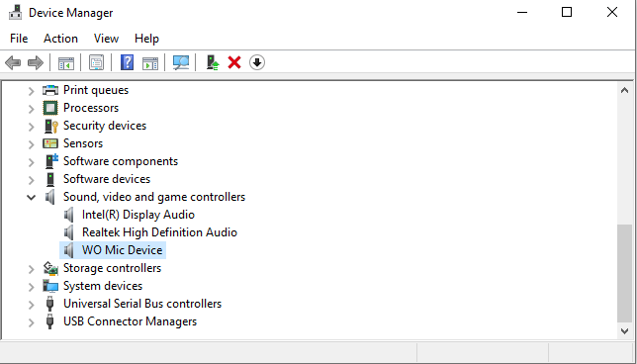Expand Universal Serial Bus controllers node
This screenshot has height=364, width=637.
pyautogui.click(x=31, y=305)
